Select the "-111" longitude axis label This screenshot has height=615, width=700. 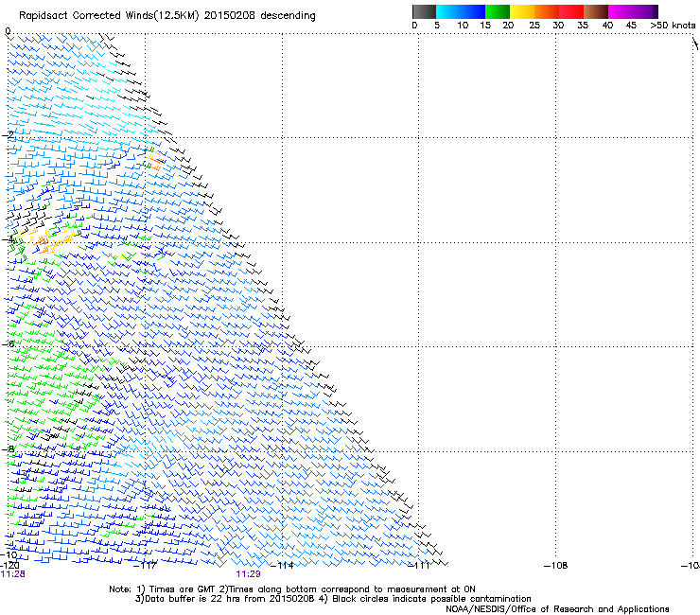click(x=419, y=566)
